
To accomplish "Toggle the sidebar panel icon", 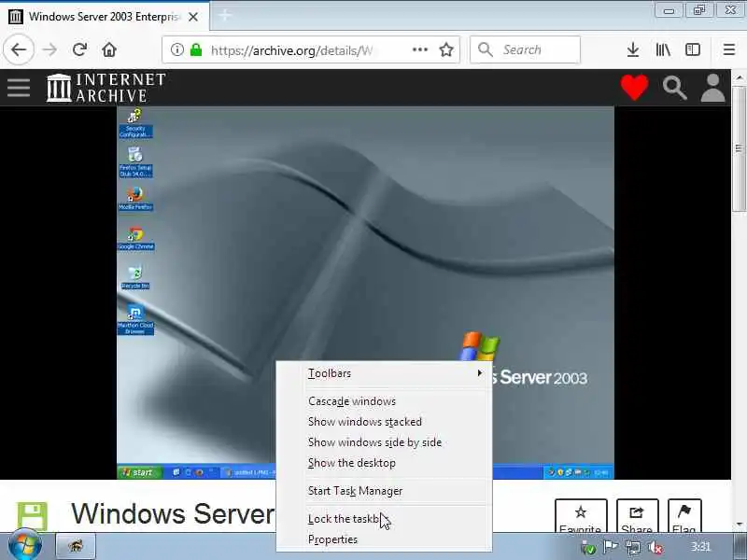I will point(693,49).
